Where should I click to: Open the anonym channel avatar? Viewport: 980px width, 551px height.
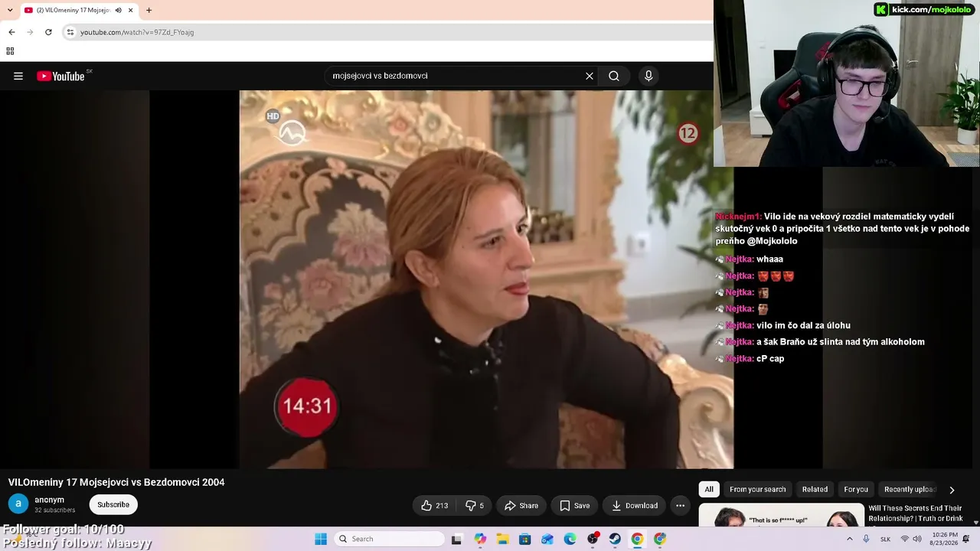(x=18, y=504)
